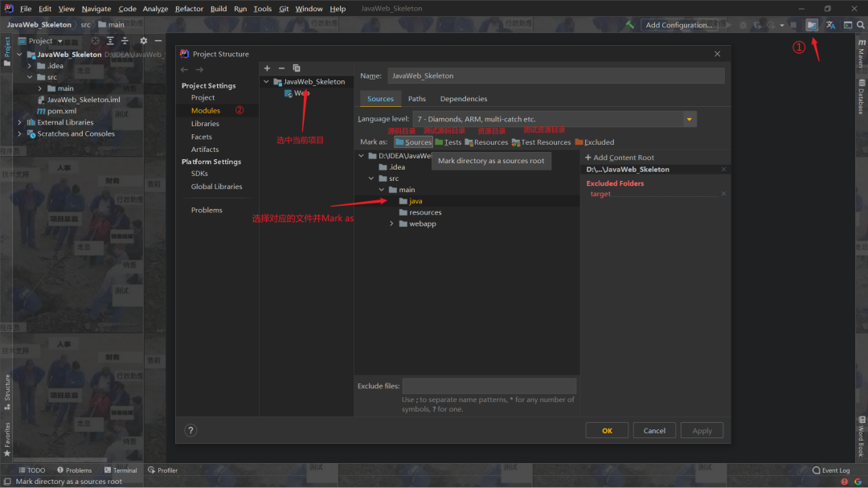Mark as Excluded button

[595, 142]
